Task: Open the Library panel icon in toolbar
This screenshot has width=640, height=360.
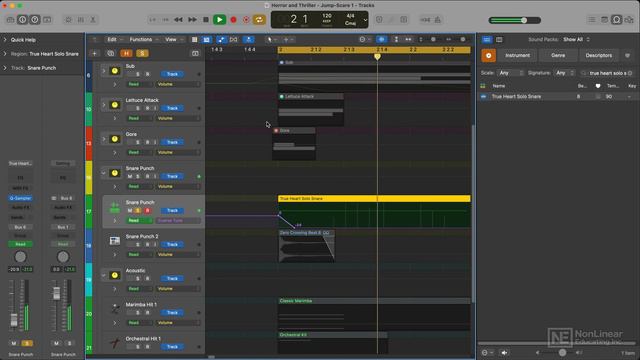Action: click(10, 20)
